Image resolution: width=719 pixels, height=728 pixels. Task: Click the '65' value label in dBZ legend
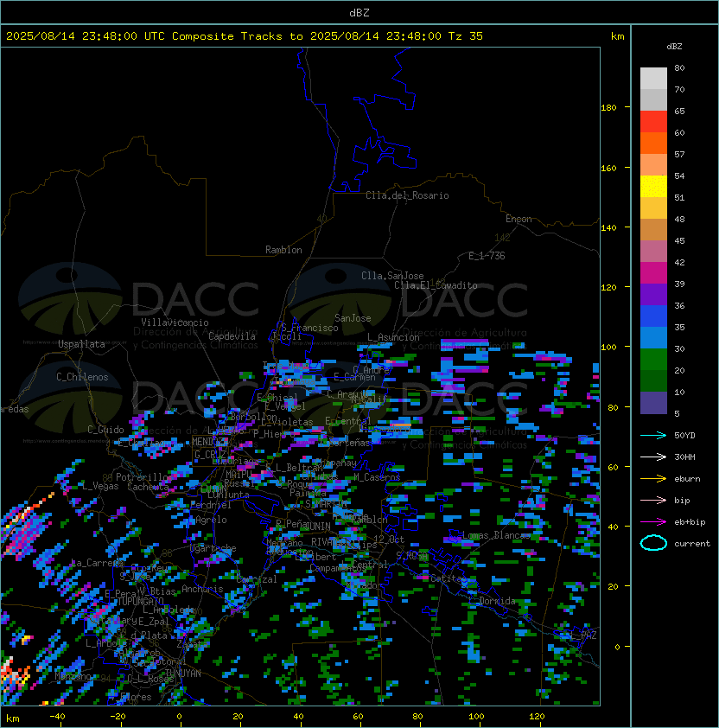coord(679,111)
